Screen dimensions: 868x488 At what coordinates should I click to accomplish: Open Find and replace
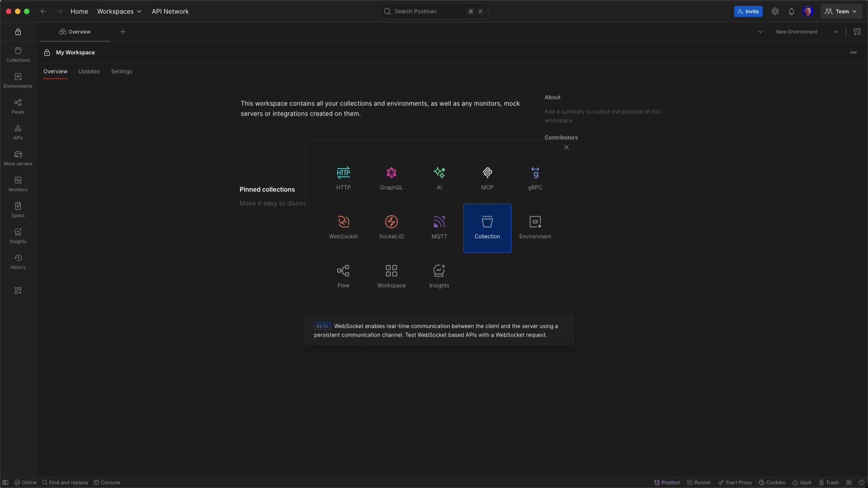[65, 482]
